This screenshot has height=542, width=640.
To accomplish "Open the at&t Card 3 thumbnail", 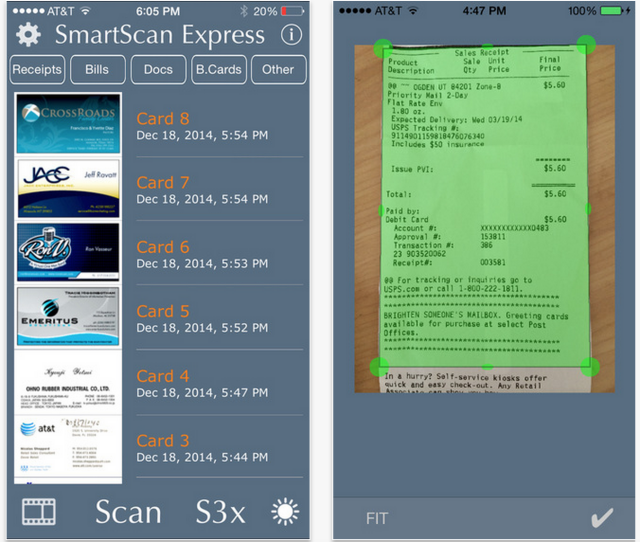I will [x=68, y=448].
